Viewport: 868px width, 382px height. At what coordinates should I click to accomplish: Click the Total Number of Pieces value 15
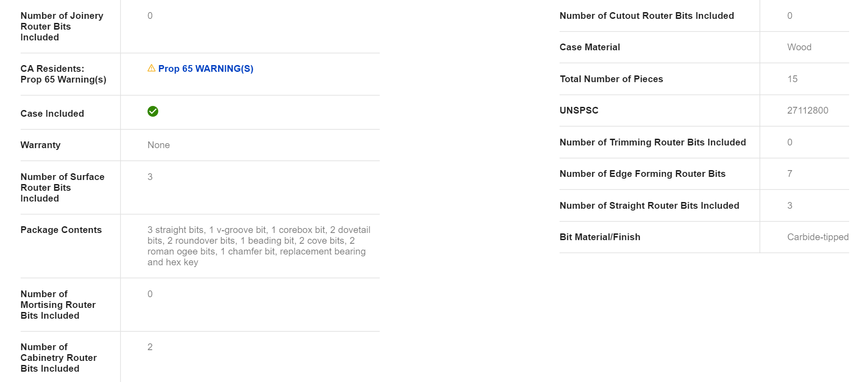pyautogui.click(x=792, y=79)
